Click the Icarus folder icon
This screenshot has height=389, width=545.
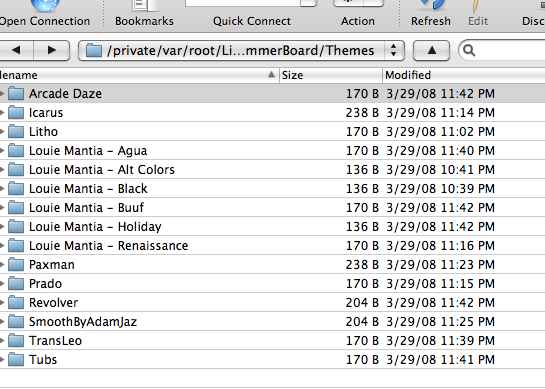pos(16,112)
